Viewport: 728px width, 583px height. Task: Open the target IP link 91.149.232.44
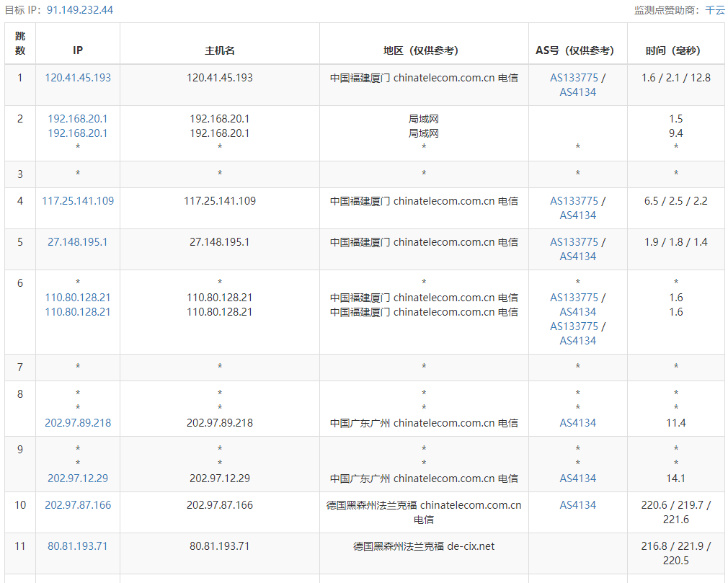[80, 10]
